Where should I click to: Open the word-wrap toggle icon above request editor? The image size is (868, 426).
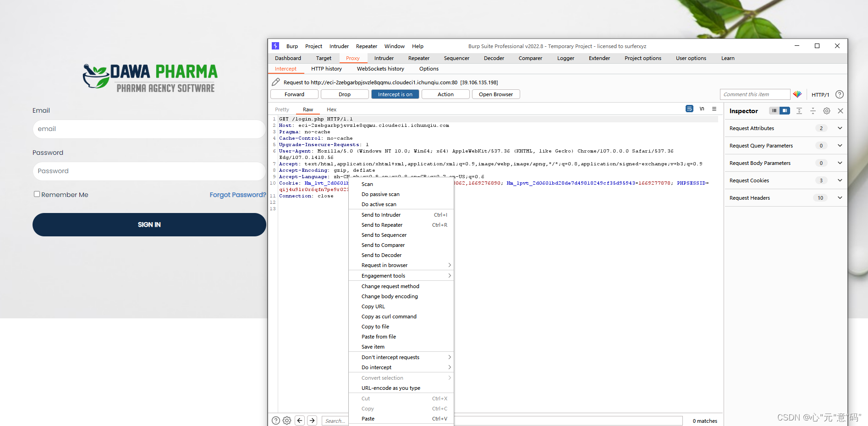coord(689,109)
